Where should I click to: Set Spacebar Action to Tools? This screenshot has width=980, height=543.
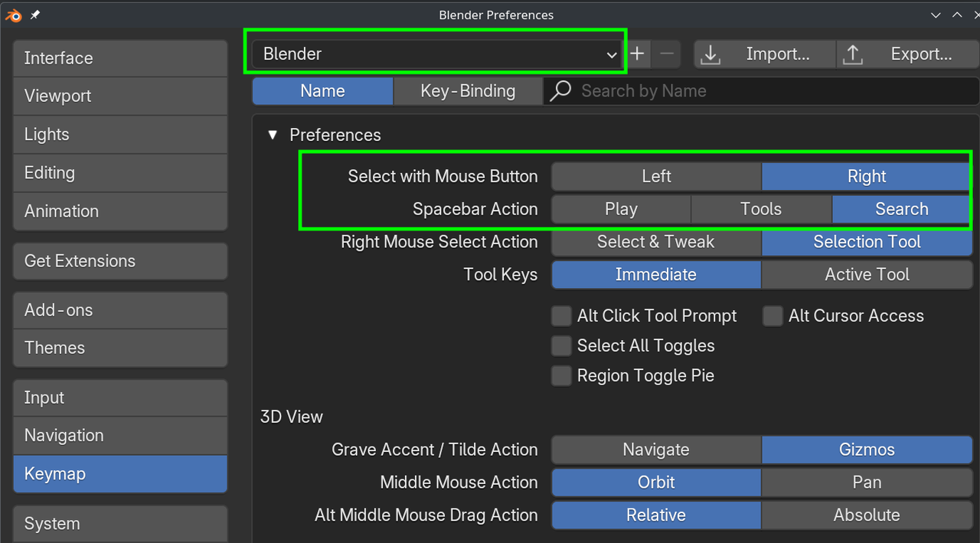[x=761, y=209]
